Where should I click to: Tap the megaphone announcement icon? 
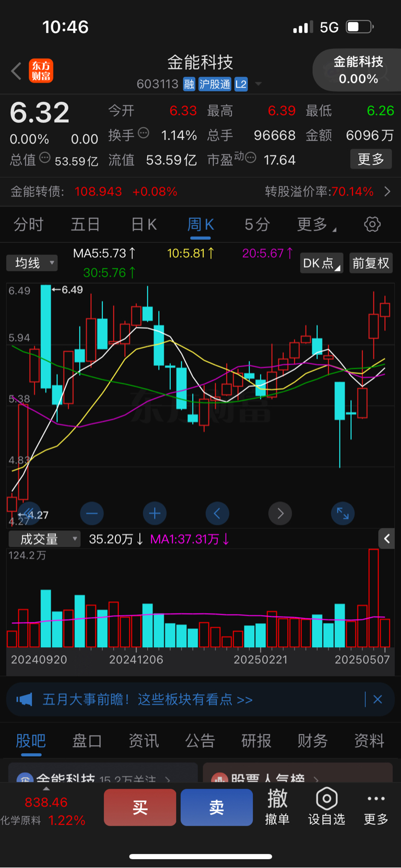[x=24, y=699]
